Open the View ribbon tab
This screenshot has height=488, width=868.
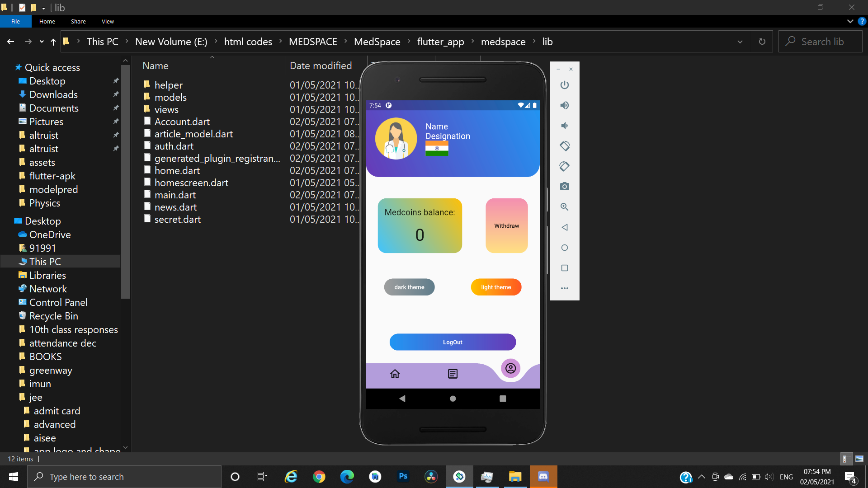tap(108, 21)
